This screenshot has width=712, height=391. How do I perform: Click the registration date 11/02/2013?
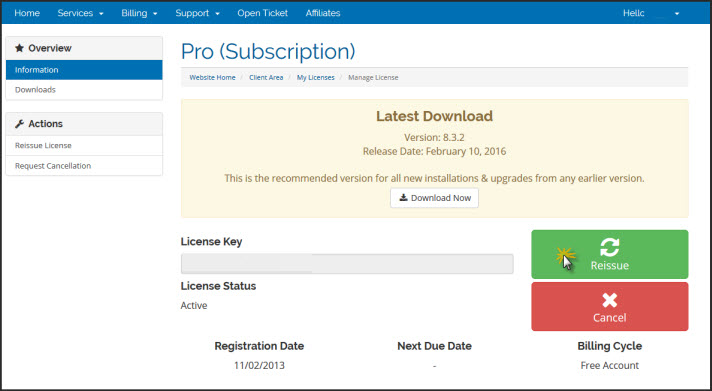(x=259, y=366)
